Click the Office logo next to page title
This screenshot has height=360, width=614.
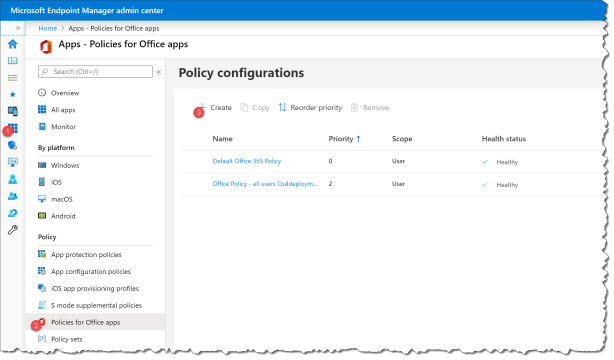tap(46, 47)
